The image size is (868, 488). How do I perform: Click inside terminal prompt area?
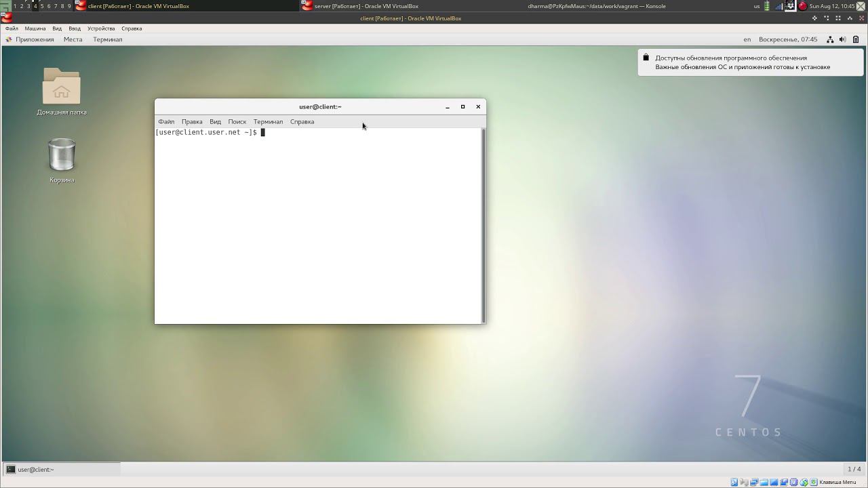(x=317, y=225)
